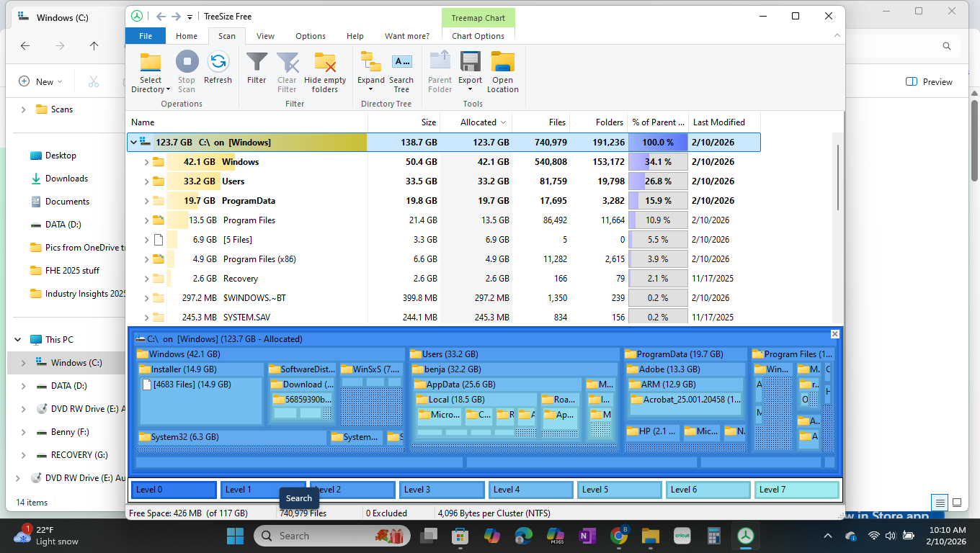Click the Preview button in File Explorer
This screenshot has width=980, height=553.
click(930, 82)
